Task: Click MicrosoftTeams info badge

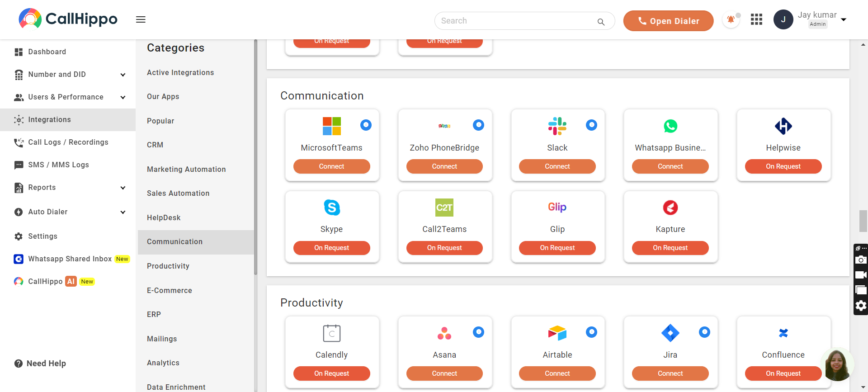Action: (x=366, y=125)
